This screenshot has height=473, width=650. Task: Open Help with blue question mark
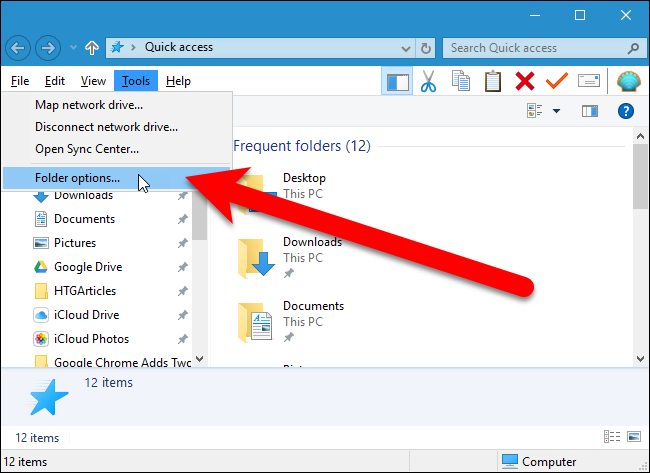(x=626, y=111)
